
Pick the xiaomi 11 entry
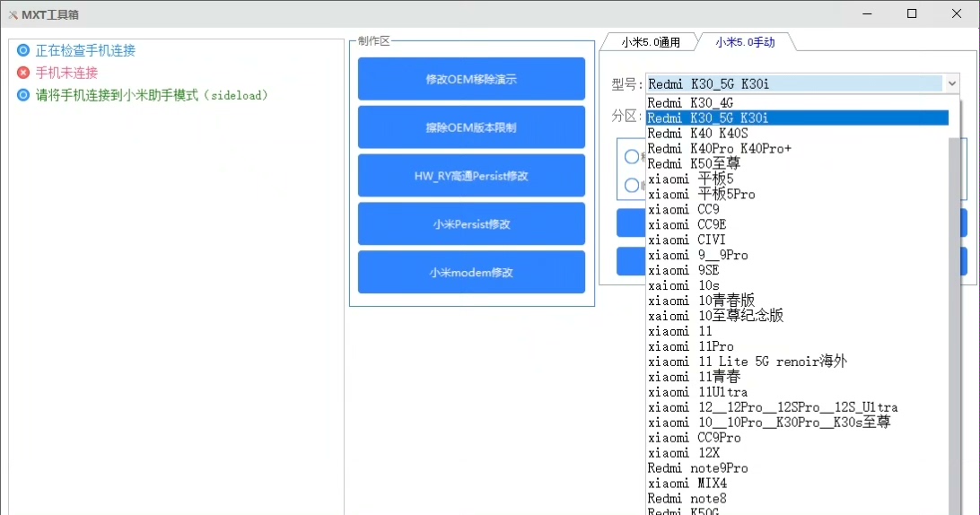(x=798, y=331)
